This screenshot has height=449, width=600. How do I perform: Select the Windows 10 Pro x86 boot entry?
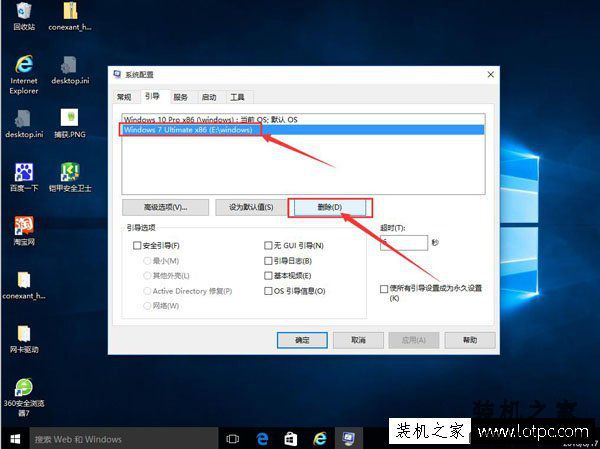coord(303,119)
